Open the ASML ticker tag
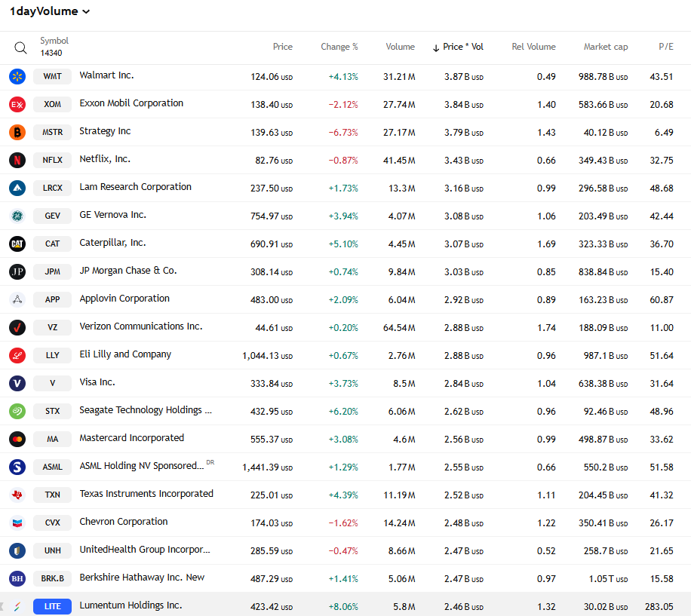The width and height of the screenshot is (691, 616). [x=53, y=467]
